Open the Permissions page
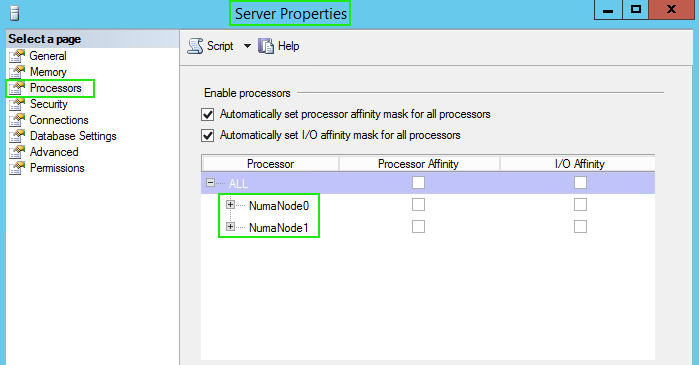699x365 pixels. point(57,168)
